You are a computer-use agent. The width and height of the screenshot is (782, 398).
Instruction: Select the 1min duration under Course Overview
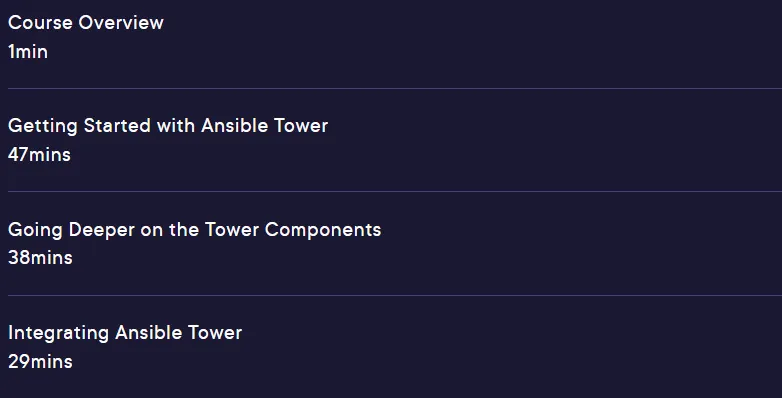(28, 52)
